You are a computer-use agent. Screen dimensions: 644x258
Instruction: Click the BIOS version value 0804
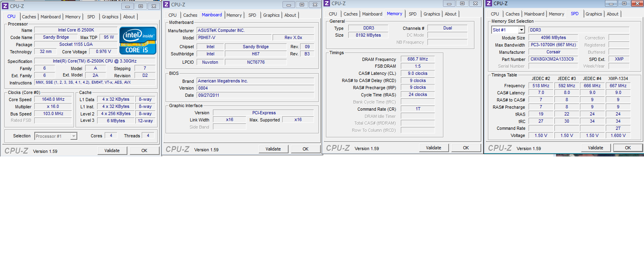[256, 88]
